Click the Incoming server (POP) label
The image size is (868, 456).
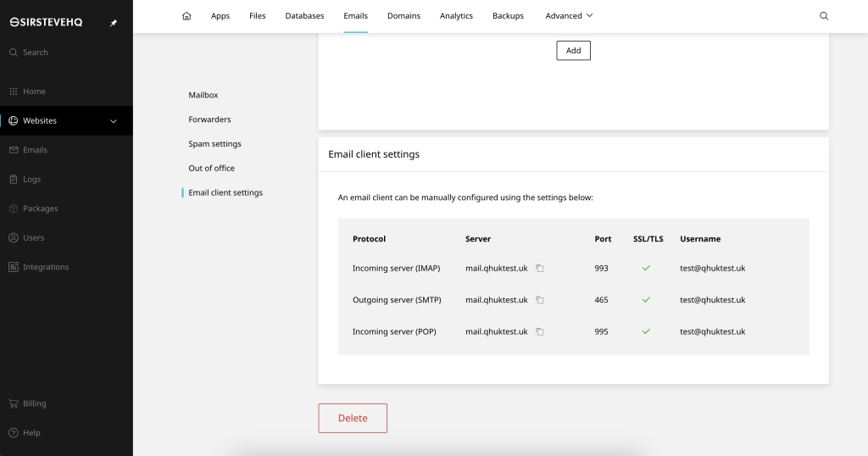(x=394, y=331)
